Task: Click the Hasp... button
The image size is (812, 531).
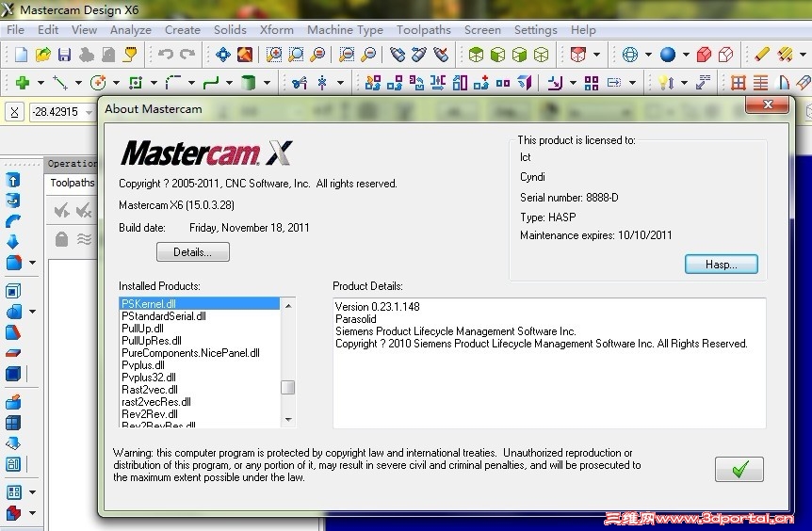Action: (721, 265)
